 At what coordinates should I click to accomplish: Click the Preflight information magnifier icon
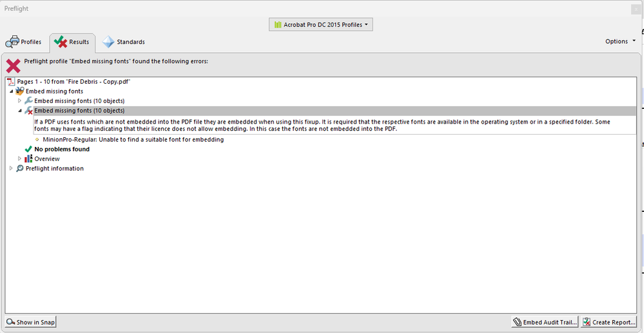tap(20, 169)
